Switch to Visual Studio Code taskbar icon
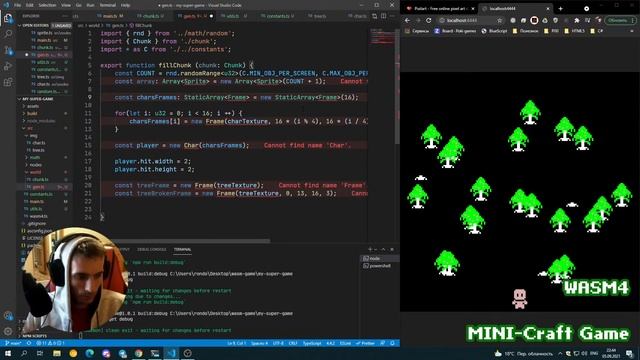Image resolution: width=640 pixels, height=360 pixels. tap(171, 353)
